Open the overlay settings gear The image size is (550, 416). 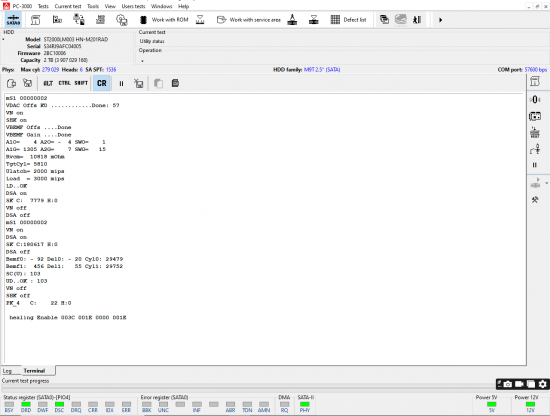(543, 384)
